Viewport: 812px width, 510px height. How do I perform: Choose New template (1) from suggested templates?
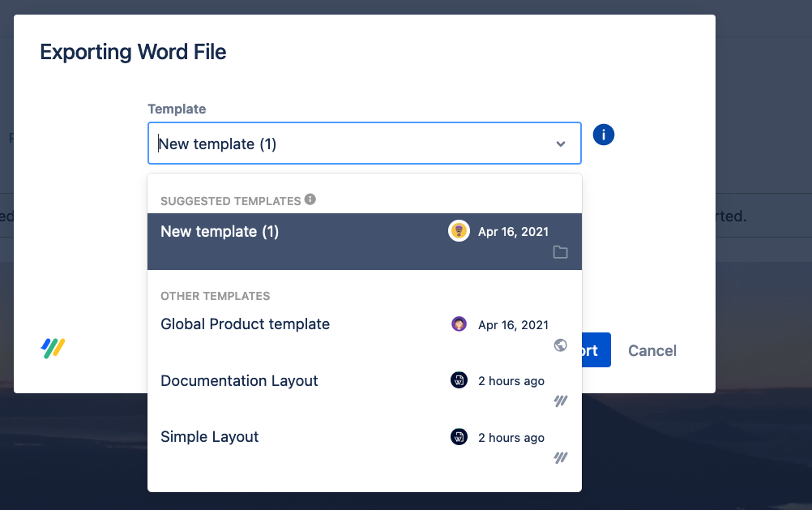coord(220,232)
